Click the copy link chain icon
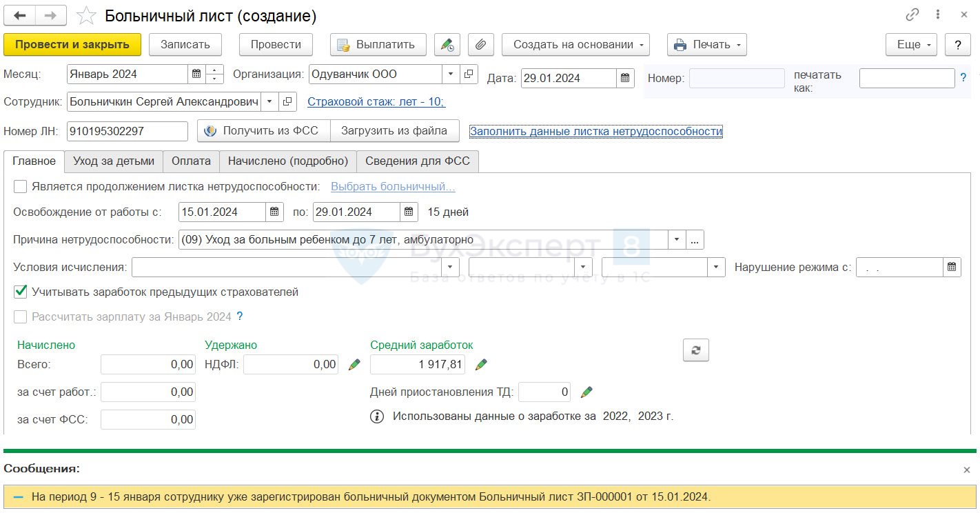The image size is (980, 513). (912, 15)
